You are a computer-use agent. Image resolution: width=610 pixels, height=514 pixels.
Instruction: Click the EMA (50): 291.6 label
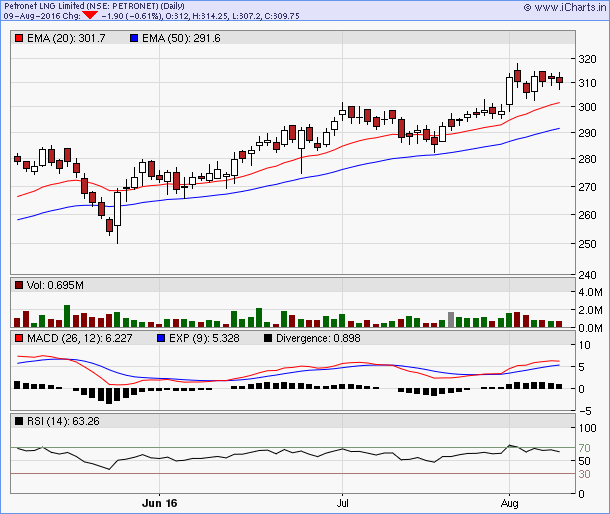181,38
